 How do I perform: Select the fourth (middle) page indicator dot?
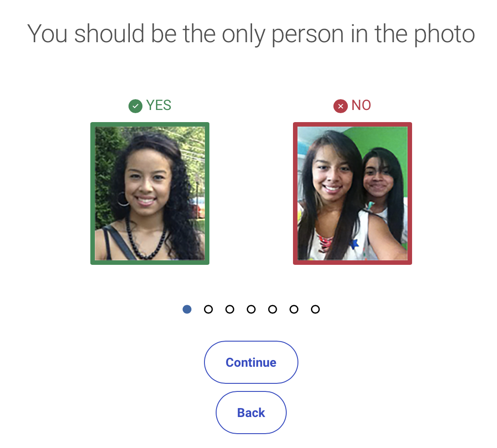pos(251,309)
